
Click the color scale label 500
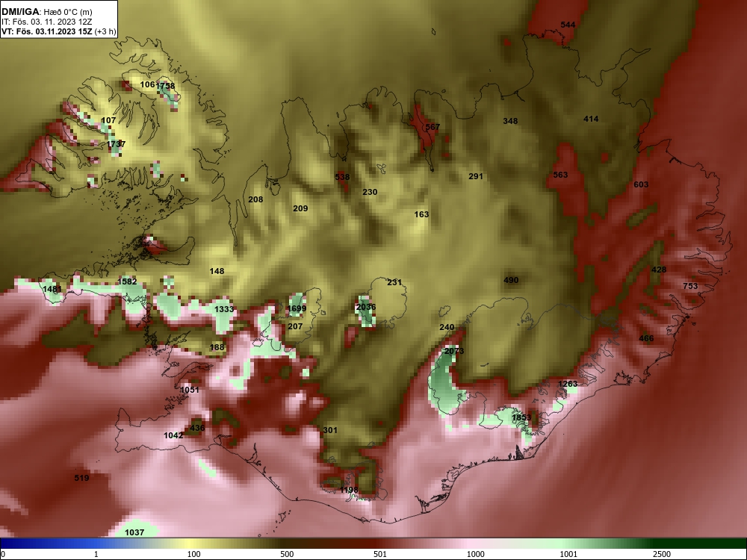click(287, 554)
